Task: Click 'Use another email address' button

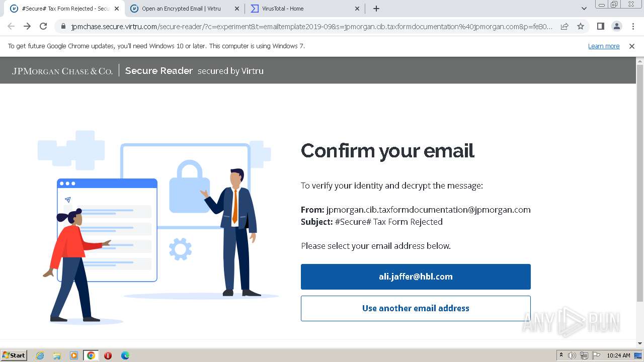Action: 416,308
